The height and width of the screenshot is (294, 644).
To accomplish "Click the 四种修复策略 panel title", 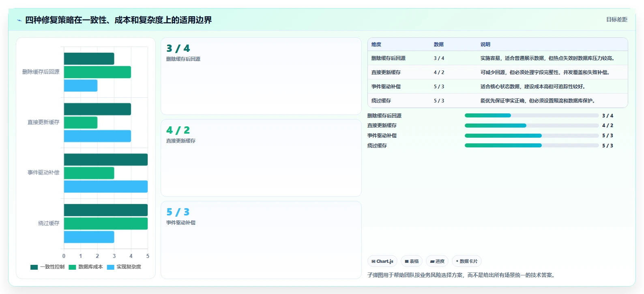I will coord(118,20).
